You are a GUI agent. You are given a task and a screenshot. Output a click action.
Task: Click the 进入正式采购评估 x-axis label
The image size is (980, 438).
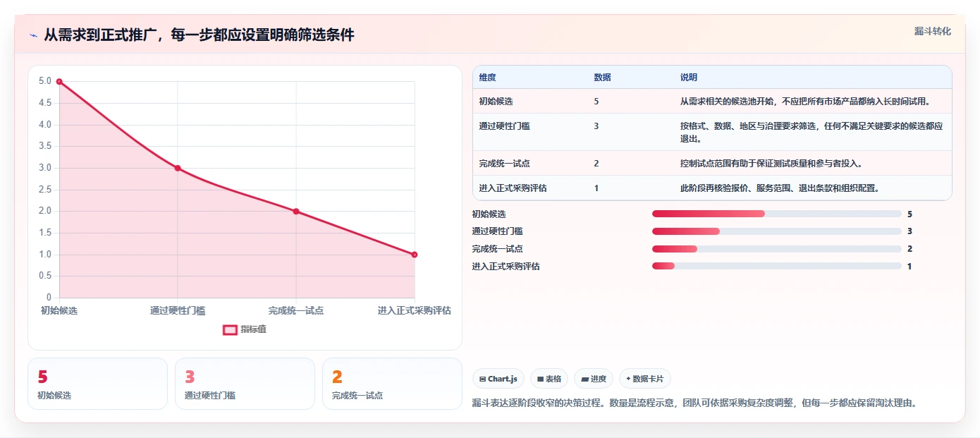[x=415, y=310]
